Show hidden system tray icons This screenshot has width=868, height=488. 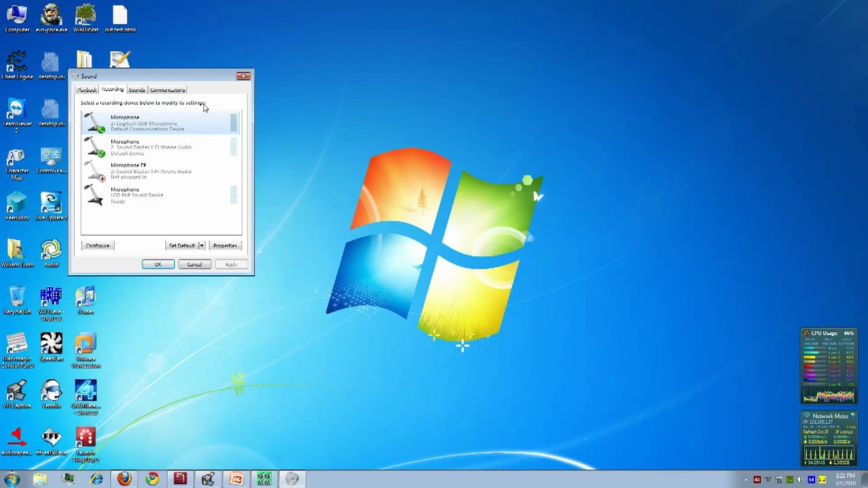[x=746, y=480]
